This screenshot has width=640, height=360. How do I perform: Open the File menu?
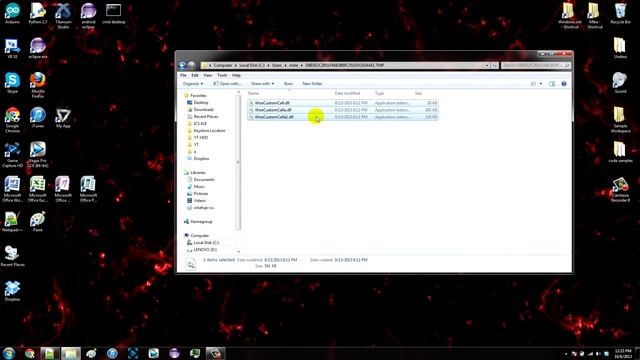point(183,76)
